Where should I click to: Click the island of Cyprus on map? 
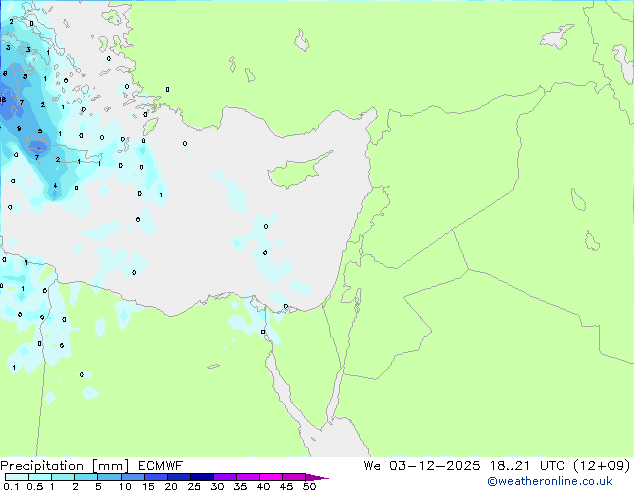coord(295,173)
